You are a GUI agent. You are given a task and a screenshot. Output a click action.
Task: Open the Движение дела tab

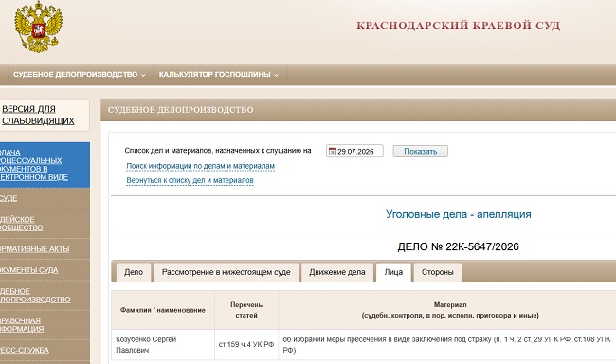[x=337, y=272]
